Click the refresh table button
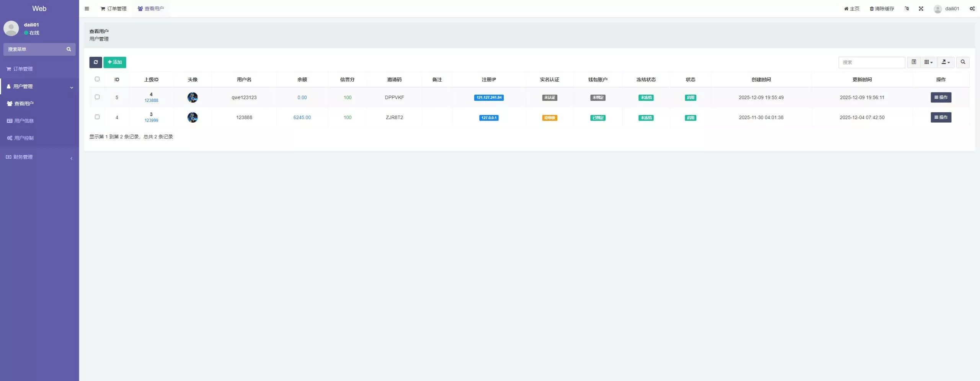The image size is (980, 381). tap(96, 62)
